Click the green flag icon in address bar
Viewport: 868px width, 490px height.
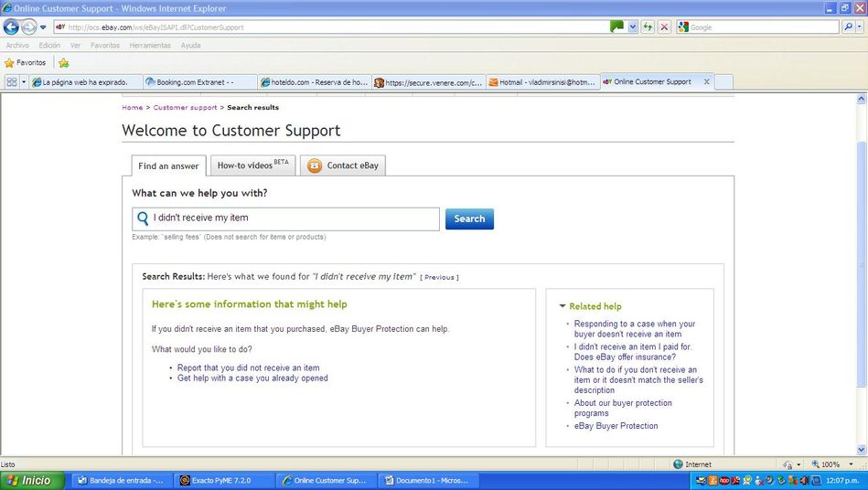tap(616, 27)
